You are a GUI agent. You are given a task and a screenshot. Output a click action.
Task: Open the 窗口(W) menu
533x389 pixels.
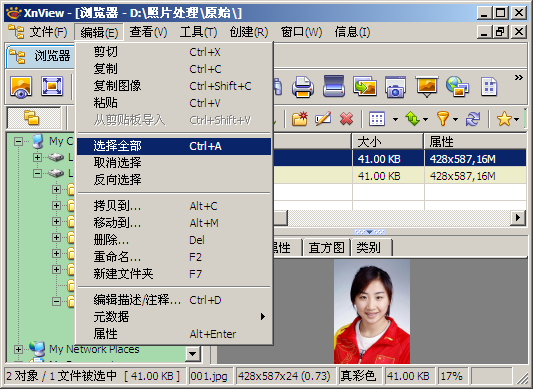pos(301,32)
